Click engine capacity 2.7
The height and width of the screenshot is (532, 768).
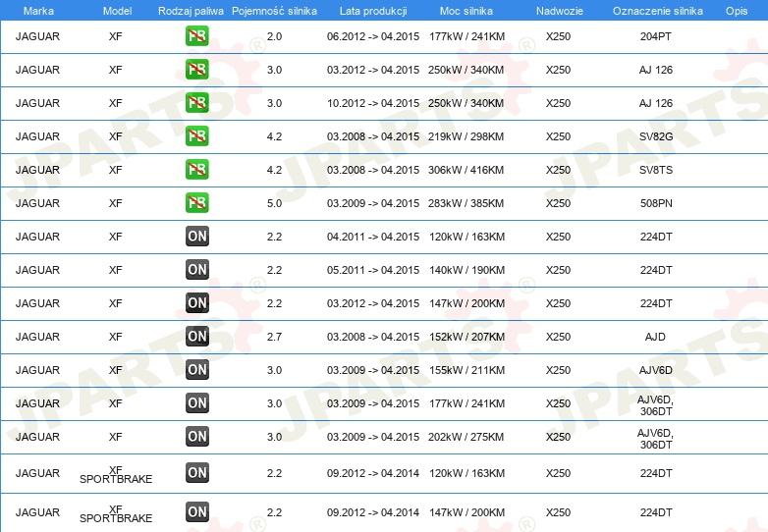pos(274,337)
